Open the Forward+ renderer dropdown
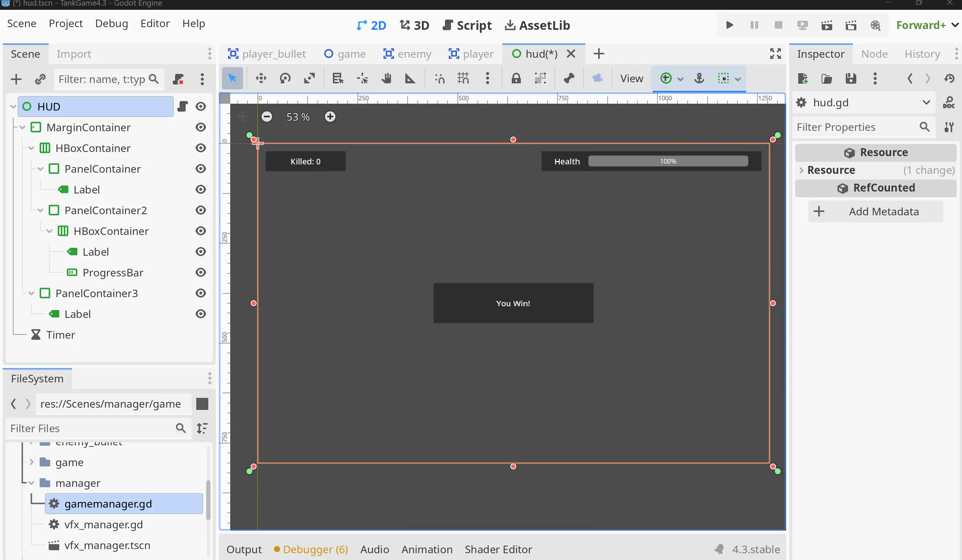Screen dimensions: 962x560 click(927, 25)
